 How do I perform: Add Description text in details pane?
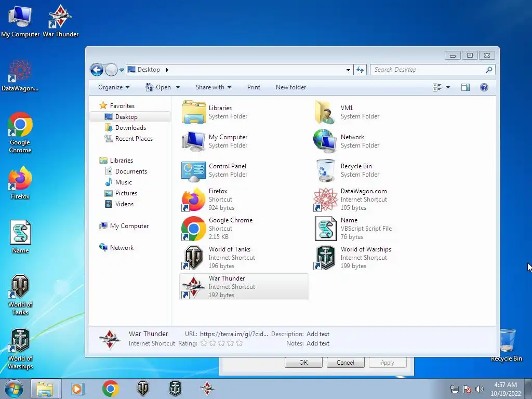coord(317,334)
